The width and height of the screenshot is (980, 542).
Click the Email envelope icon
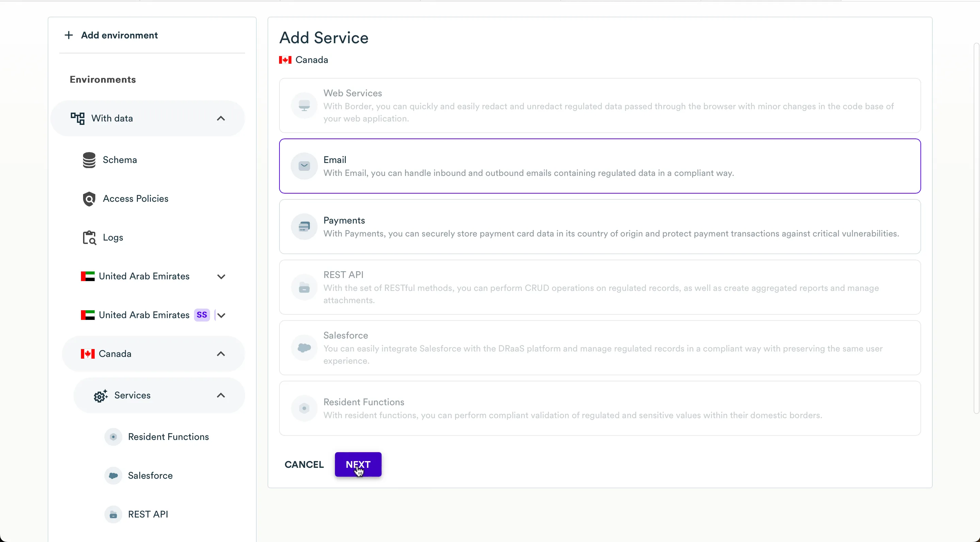(x=304, y=166)
